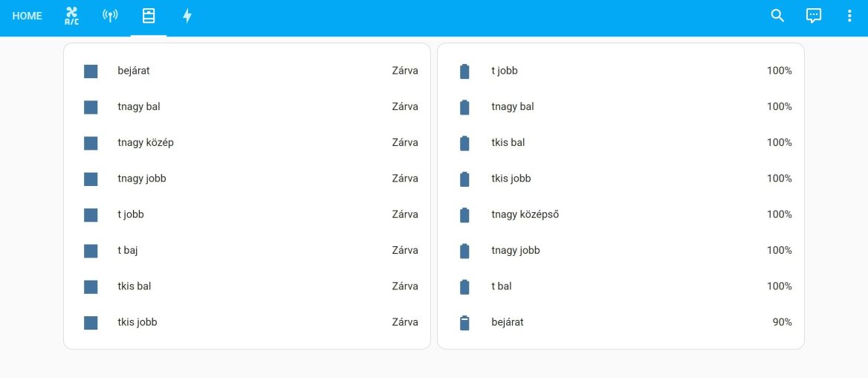This screenshot has height=378, width=868.
Task: Open tnagy bal sensor entry in window list
Action: (x=139, y=107)
